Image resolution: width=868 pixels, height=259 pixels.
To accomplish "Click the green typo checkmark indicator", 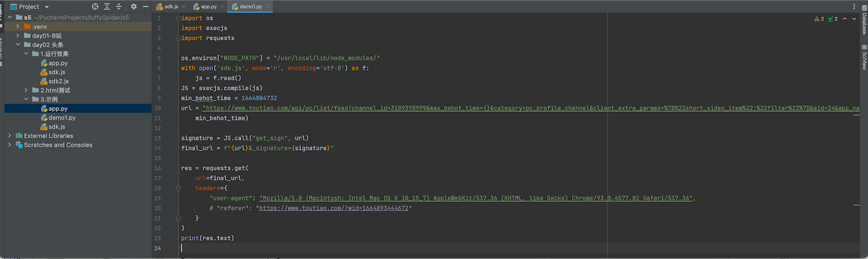I will pos(833,19).
